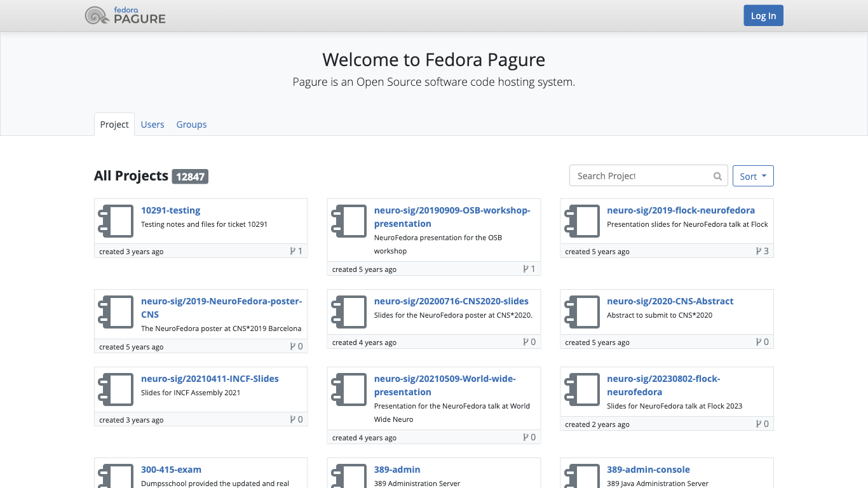This screenshot has height=488, width=868.
Task: Open neuro-sig/2020-CNS-Abstract project
Action: (670, 301)
